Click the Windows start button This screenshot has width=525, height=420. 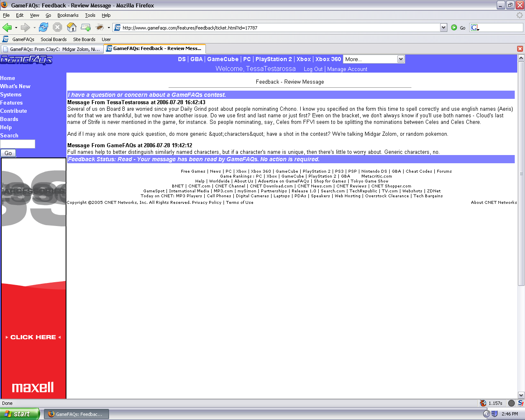(20, 414)
